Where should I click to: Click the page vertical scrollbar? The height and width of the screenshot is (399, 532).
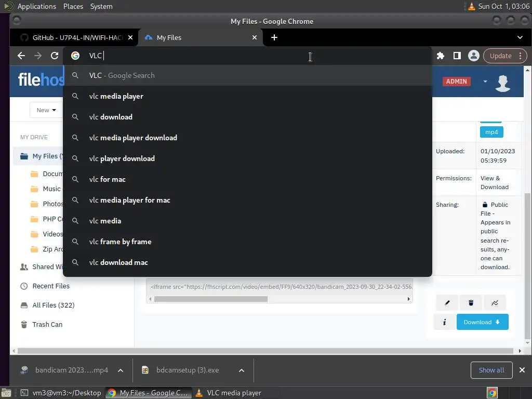[527, 266]
